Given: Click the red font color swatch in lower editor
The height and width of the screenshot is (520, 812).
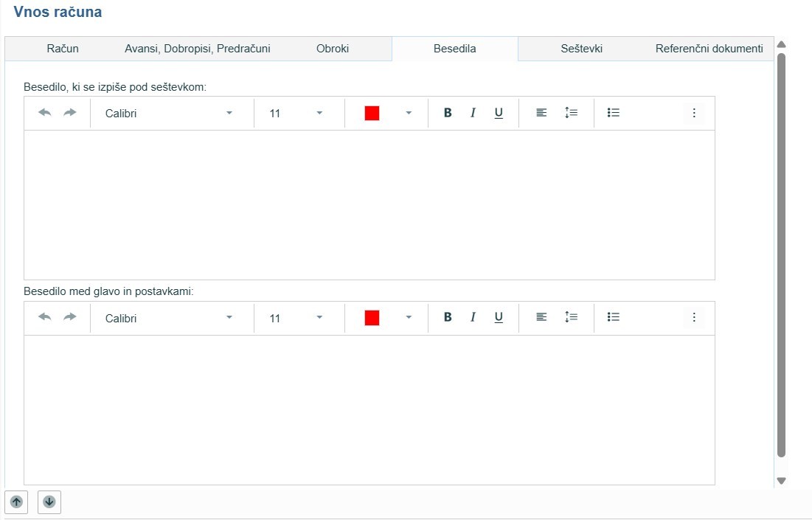Looking at the screenshot, I should pyautogui.click(x=372, y=318).
